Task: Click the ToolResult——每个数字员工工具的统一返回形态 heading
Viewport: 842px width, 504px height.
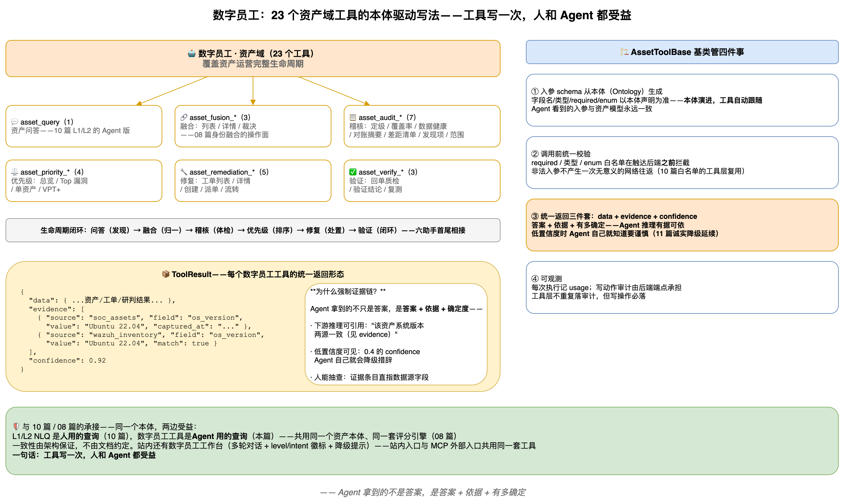Action: pyautogui.click(x=258, y=274)
